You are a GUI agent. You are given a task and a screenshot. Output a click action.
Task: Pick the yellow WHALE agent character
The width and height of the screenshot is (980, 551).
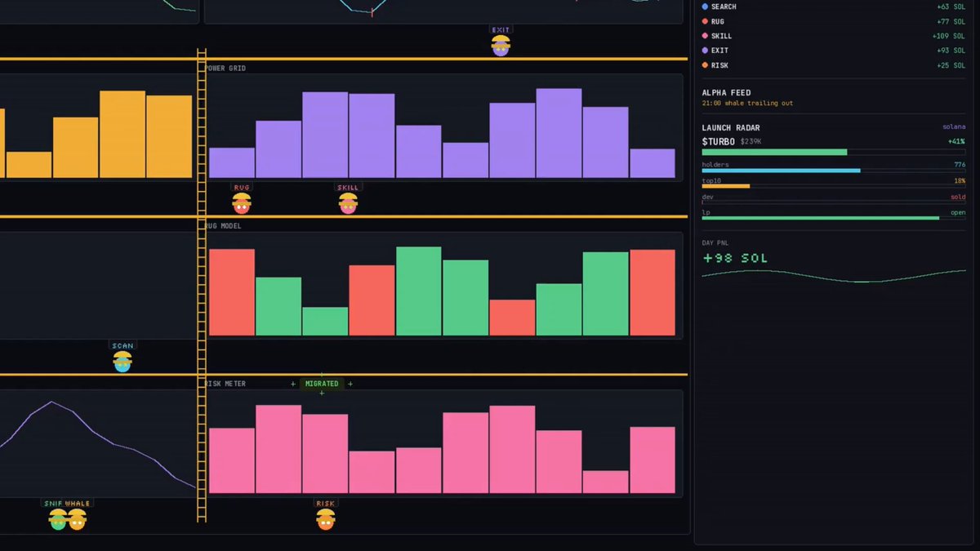coord(77,519)
